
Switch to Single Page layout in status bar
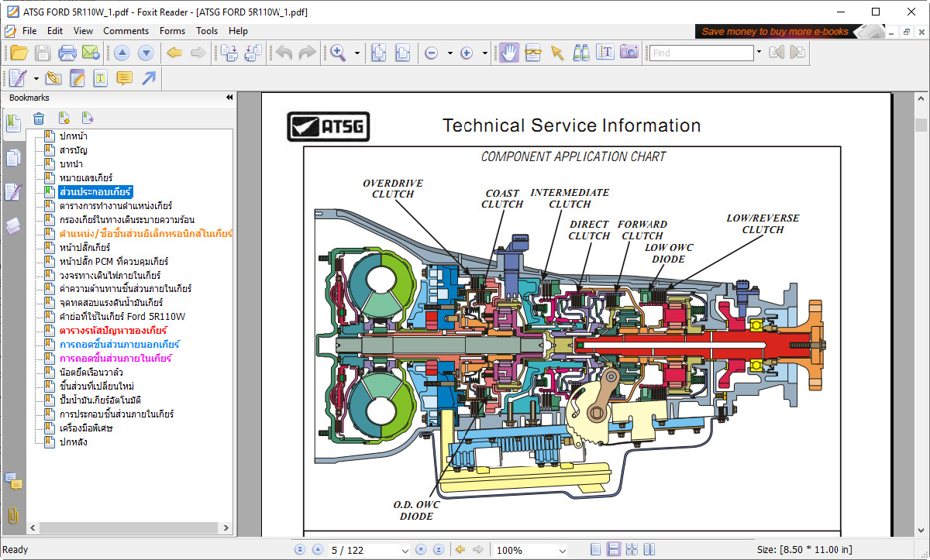pyautogui.click(x=595, y=550)
